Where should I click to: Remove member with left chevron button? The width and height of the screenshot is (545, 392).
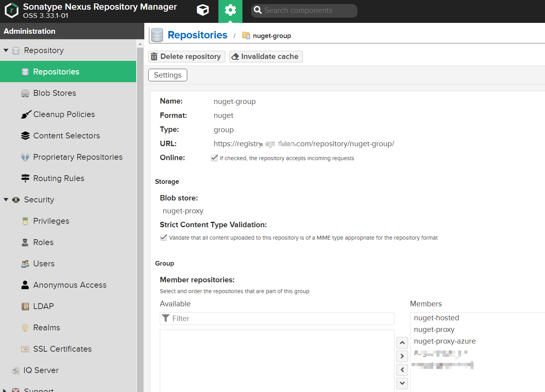point(402,370)
